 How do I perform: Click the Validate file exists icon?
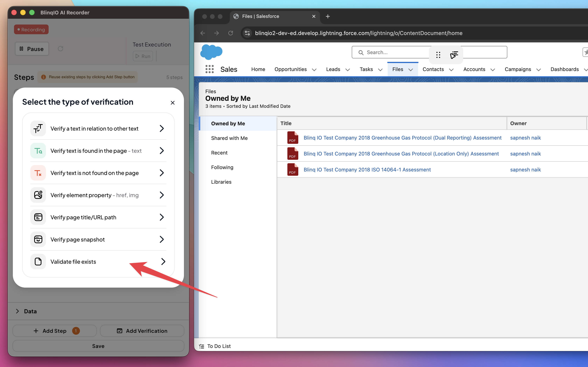[x=38, y=261]
